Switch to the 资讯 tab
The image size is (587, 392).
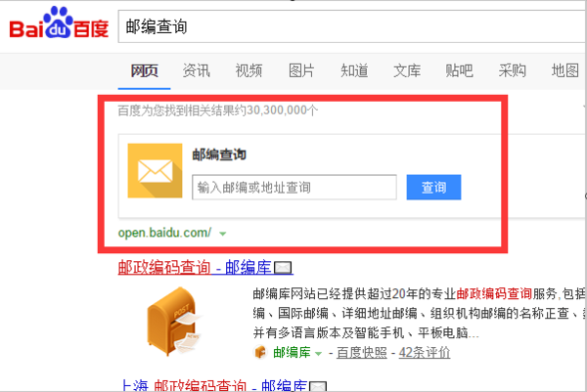[197, 70]
